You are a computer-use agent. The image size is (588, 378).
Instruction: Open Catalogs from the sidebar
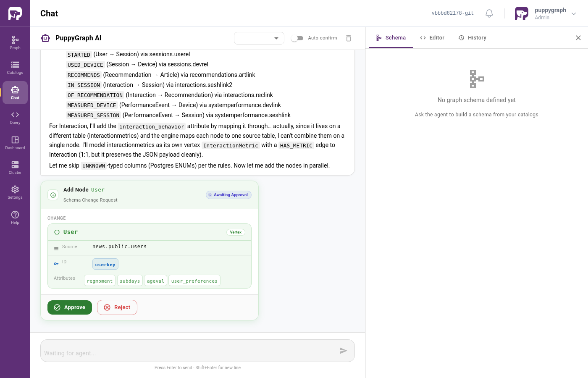(15, 68)
